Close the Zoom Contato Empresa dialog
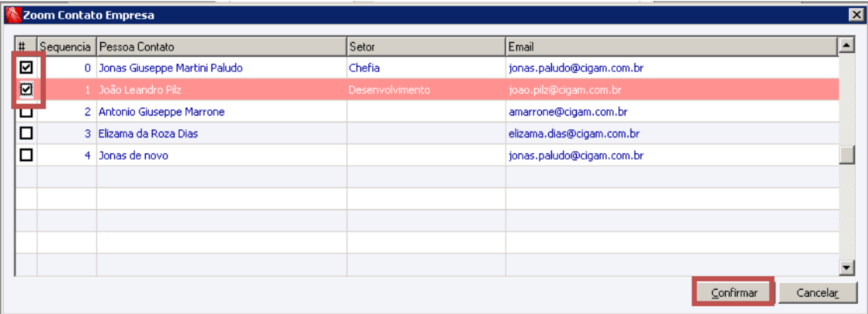The width and height of the screenshot is (868, 314). click(x=854, y=15)
